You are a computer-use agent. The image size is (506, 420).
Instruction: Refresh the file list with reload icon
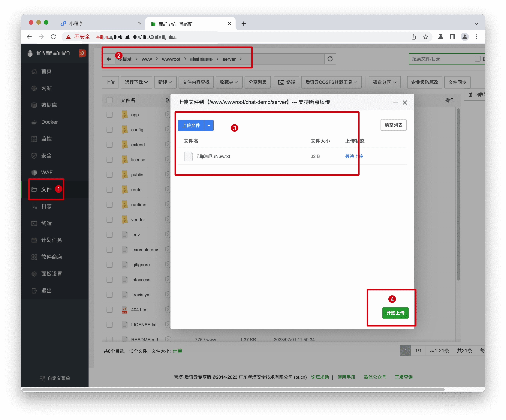point(330,59)
